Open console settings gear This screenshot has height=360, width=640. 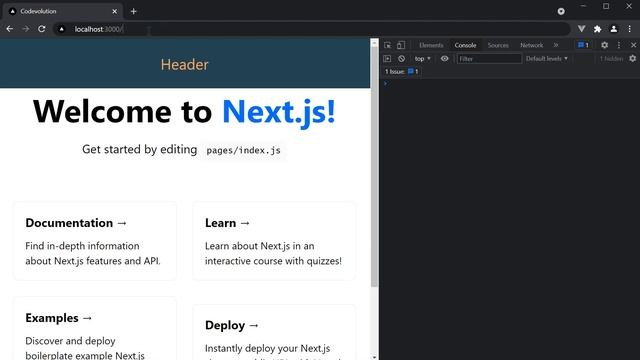[x=633, y=59]
